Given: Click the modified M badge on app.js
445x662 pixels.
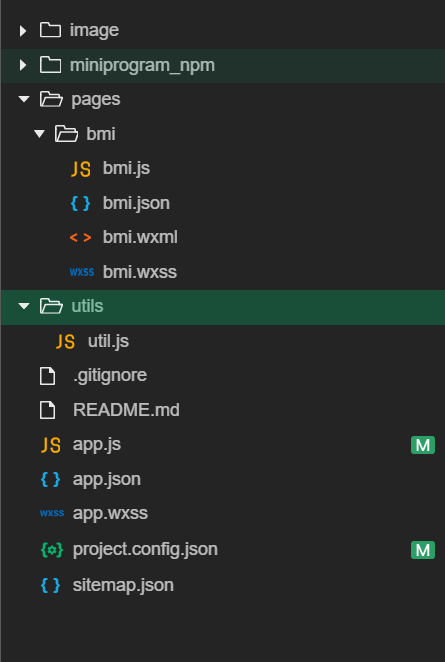Looking at the screenshot, I should (423, 445).
